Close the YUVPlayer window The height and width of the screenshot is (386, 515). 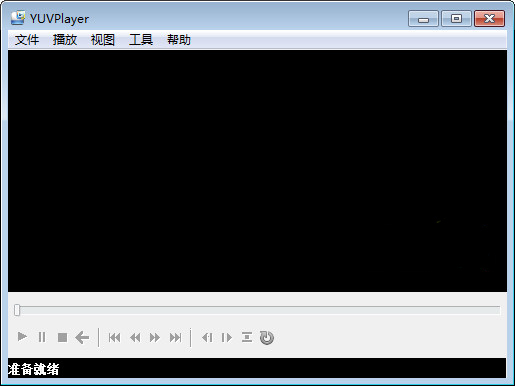489,18
